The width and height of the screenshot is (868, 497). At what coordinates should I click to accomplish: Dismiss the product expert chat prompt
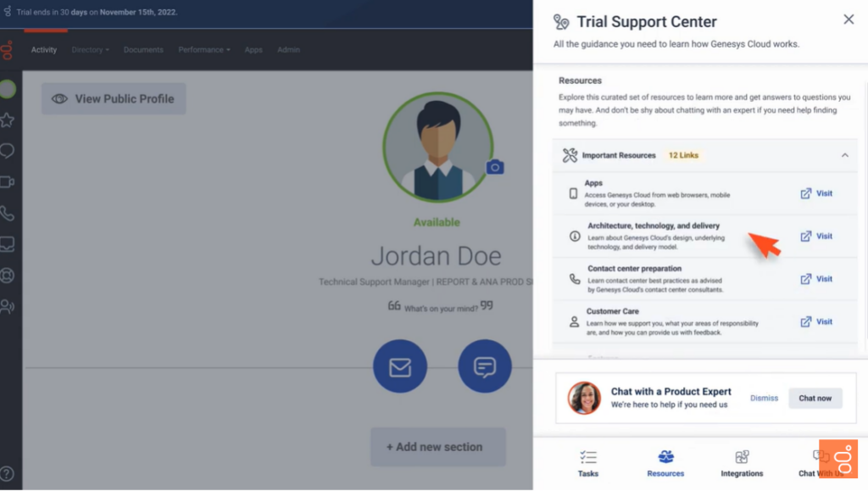(x=764, y=398)
